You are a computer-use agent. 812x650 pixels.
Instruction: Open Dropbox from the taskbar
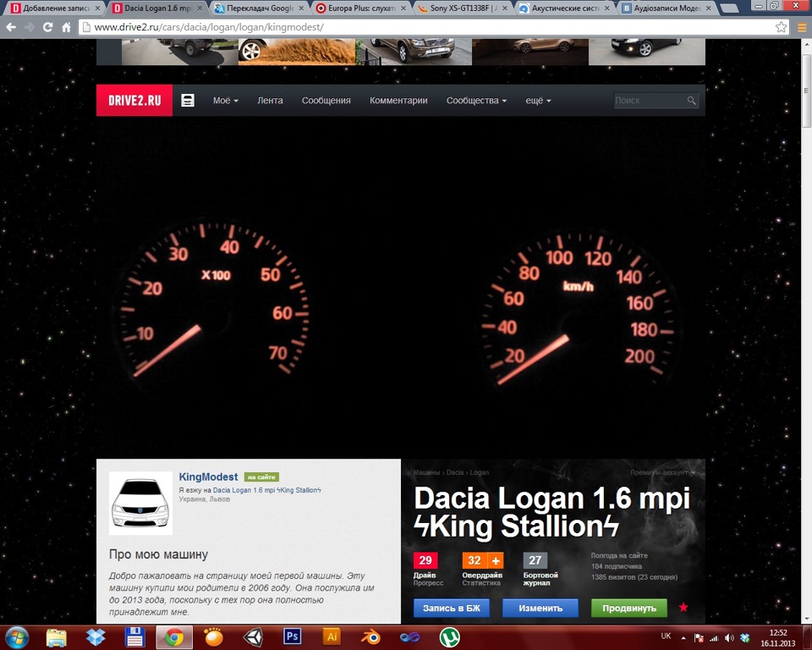[96, 637]
